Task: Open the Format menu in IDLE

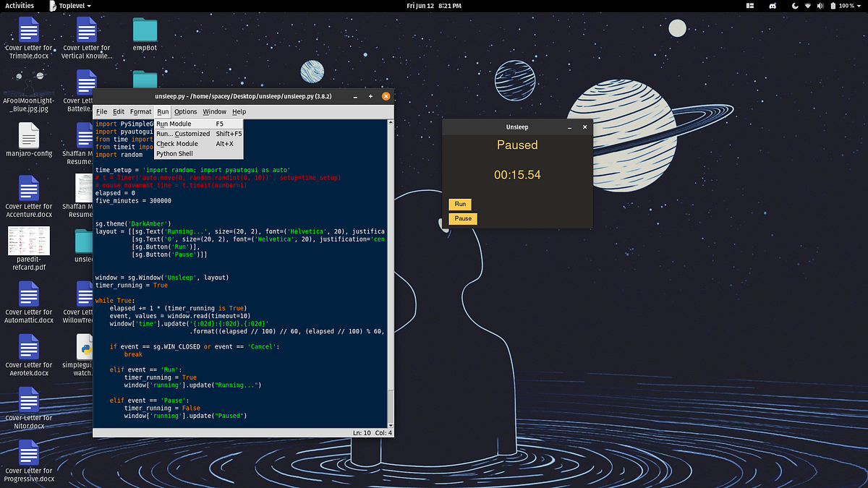Action: click(x=140, y=111)
